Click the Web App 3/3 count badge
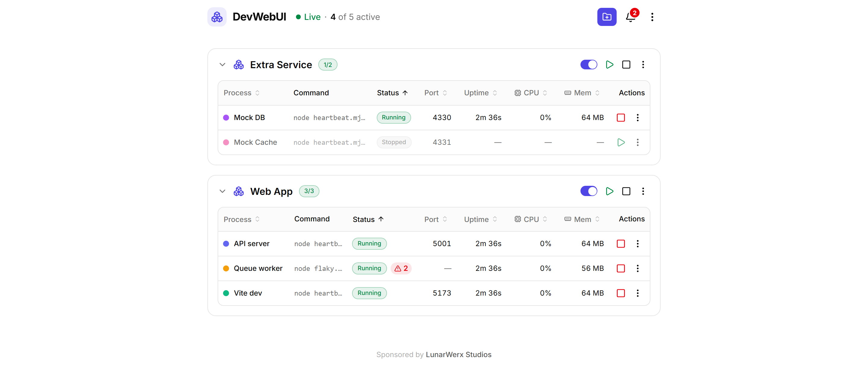Viewport: 868px width, 374px height. (309, 191)
